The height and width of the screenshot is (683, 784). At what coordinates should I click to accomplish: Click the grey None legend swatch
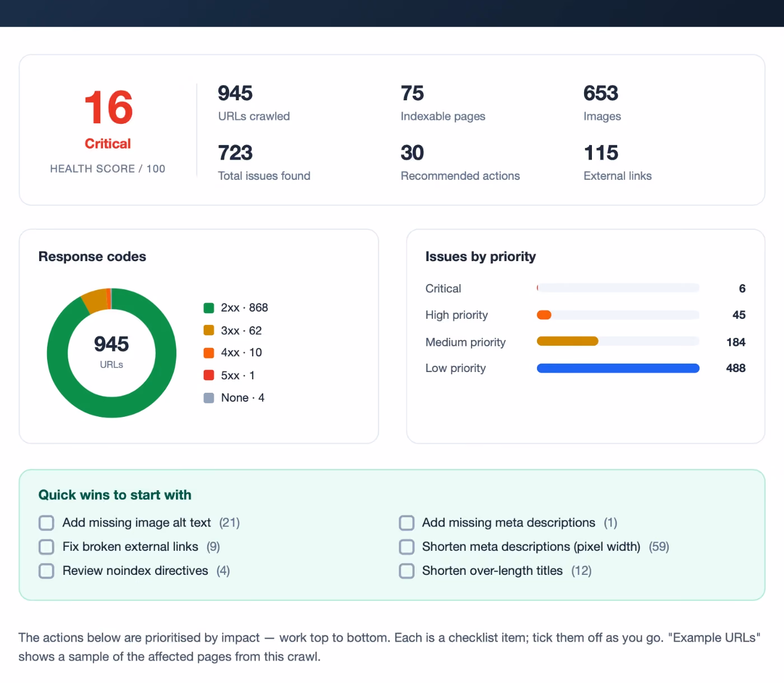pyautogui.click(x=209, y=398)
